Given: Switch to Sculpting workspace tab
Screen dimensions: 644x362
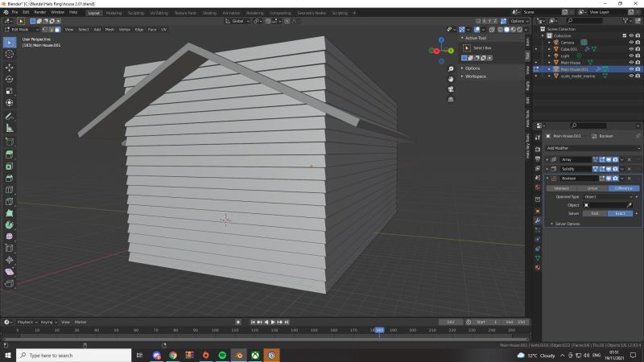Looking at the screenshot, I should (135, 13).
